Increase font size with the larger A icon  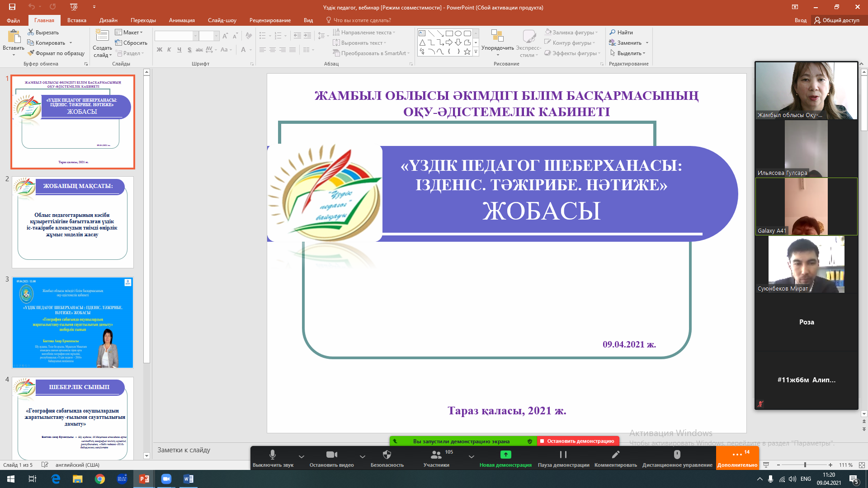225,36
